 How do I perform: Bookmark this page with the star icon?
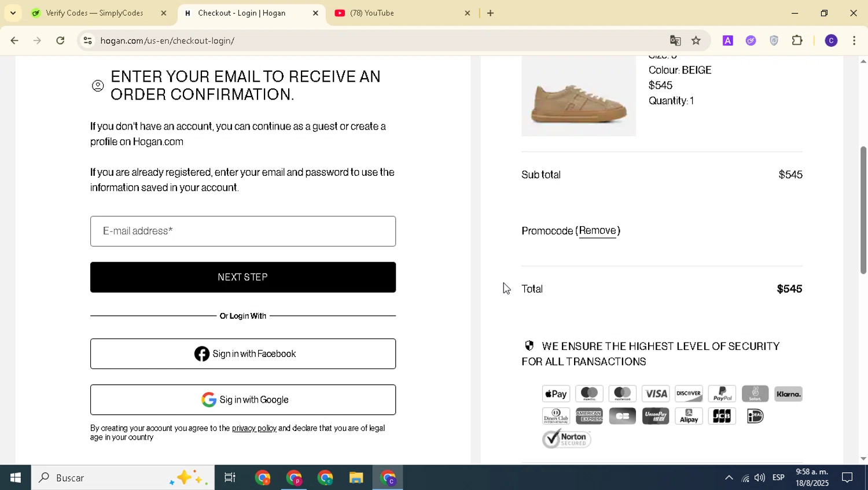696,40
